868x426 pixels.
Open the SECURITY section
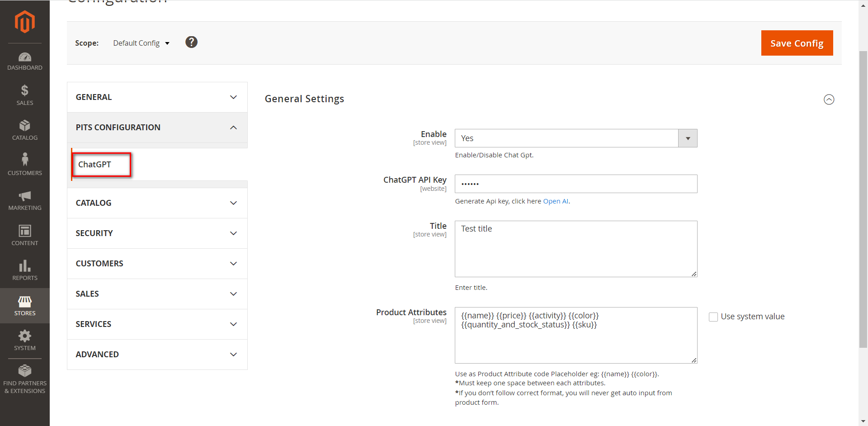[x=157, y=233]
